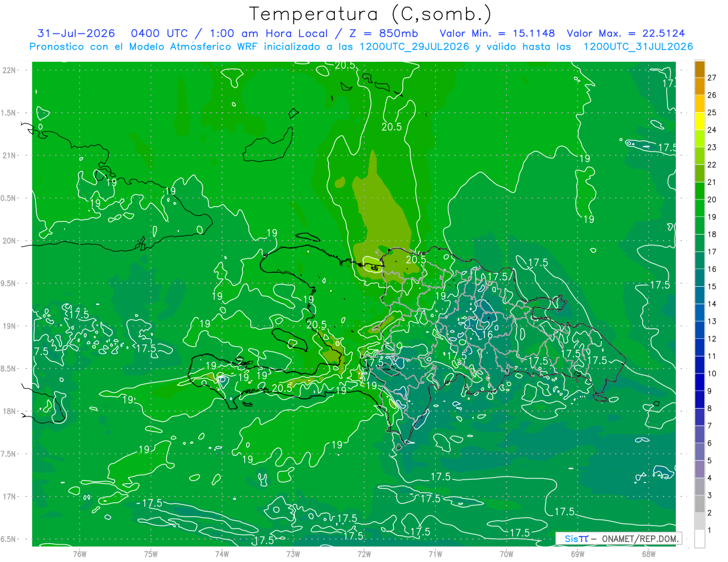Click the '16' contour label on the map
This screenshot has height=562, width=728.
point(487,335)
